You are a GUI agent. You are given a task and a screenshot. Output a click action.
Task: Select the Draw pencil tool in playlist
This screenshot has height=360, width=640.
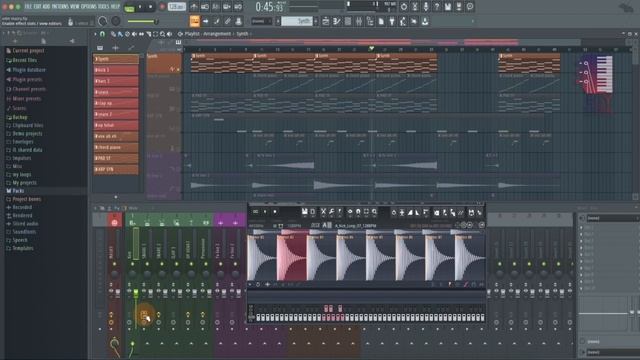pyautogui.click(x=113, y=34)
